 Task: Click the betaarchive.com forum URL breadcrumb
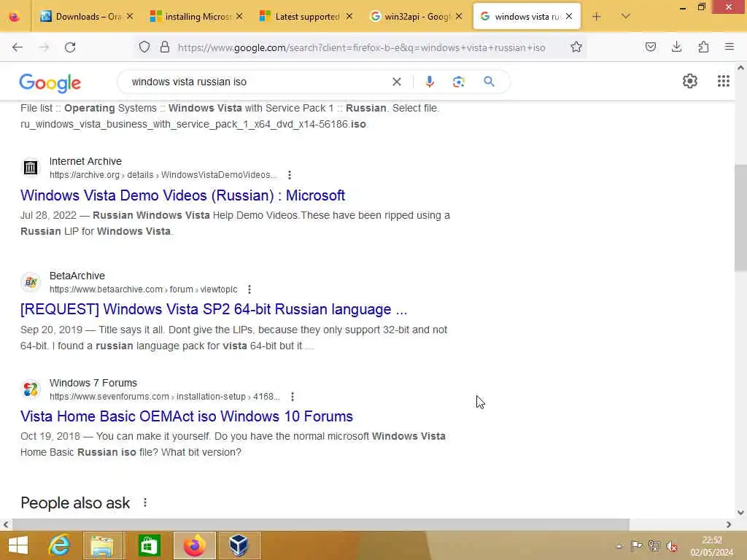[x=143, y=289]
